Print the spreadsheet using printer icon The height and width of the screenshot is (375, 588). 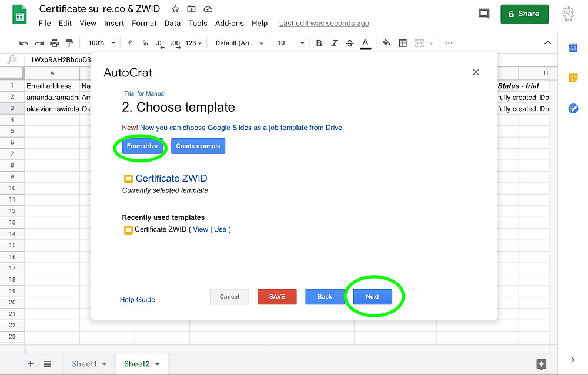tap(54, 43)
